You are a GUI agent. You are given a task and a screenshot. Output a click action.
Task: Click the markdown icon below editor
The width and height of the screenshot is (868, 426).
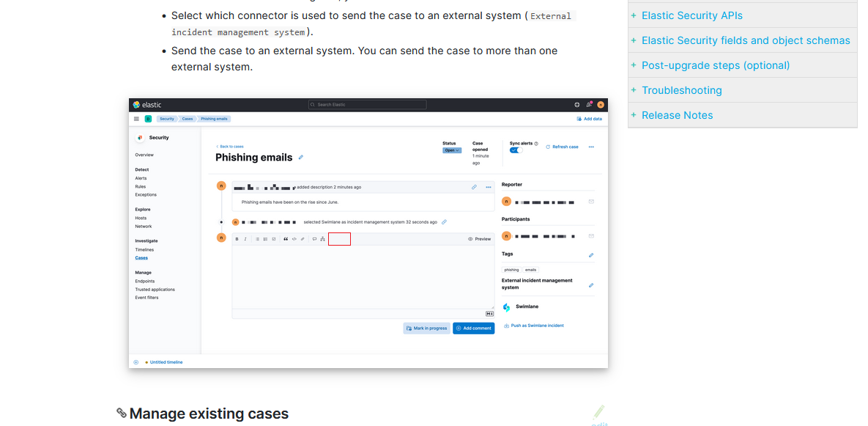pos(489,314)
